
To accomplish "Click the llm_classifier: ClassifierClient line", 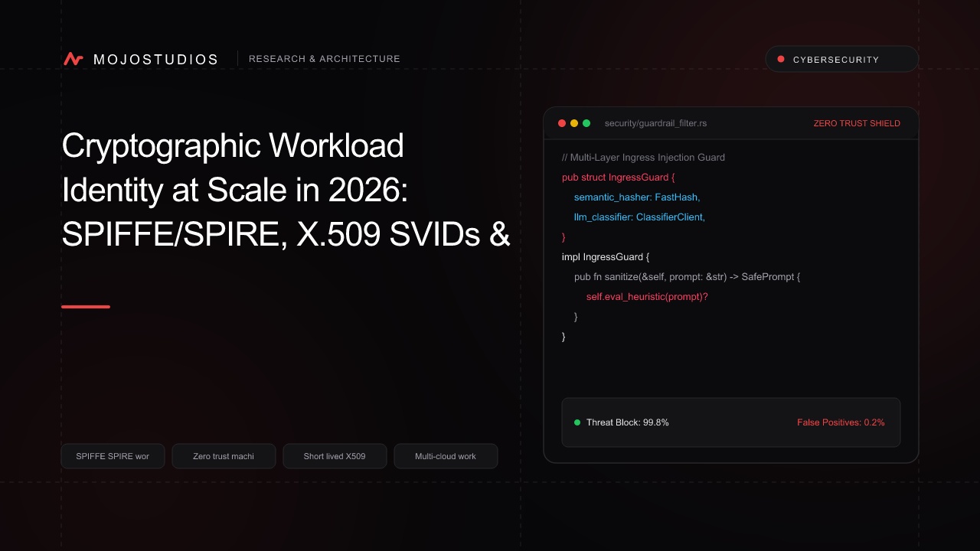I will pos(639,217).
